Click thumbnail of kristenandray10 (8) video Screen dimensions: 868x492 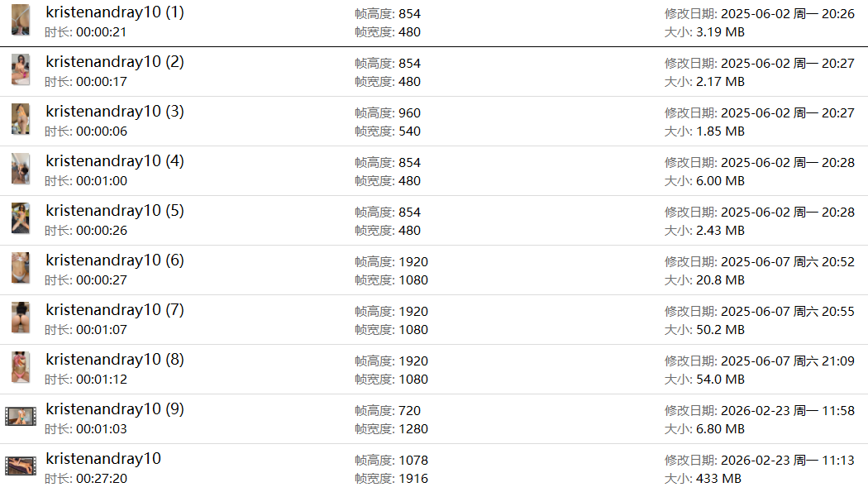click(x=21, y=367)
